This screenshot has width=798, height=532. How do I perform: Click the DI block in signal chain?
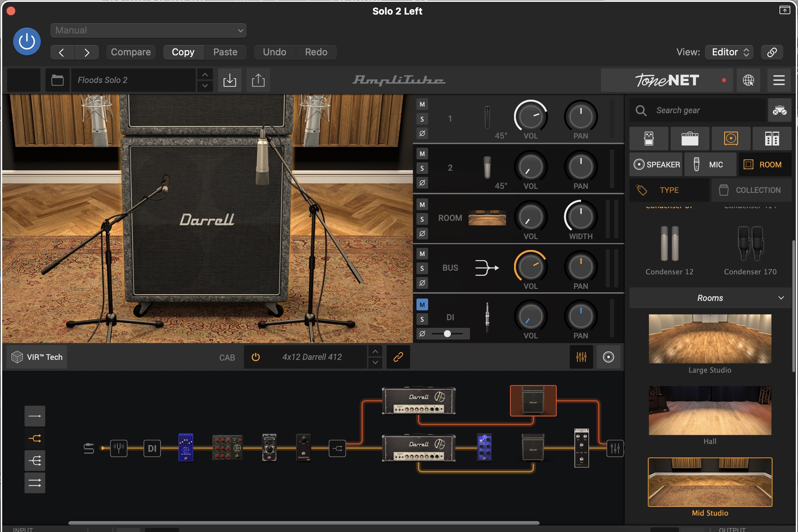[152, 448]
